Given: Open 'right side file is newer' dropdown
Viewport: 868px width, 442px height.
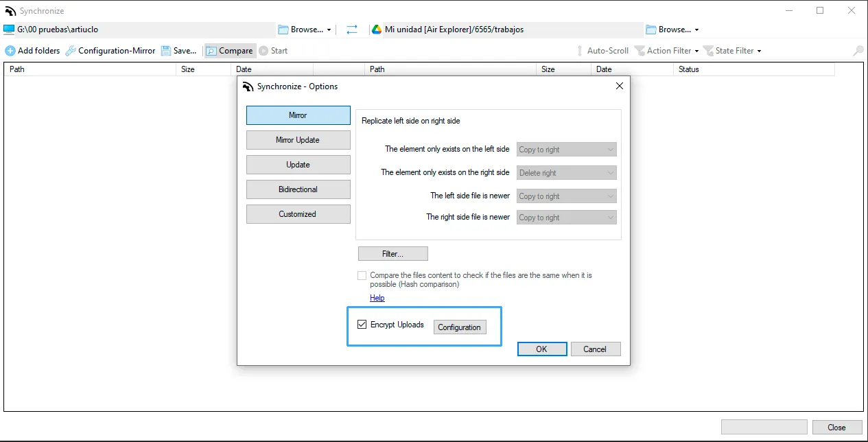Looking at the screenshot, I should [x=566, y=218].
